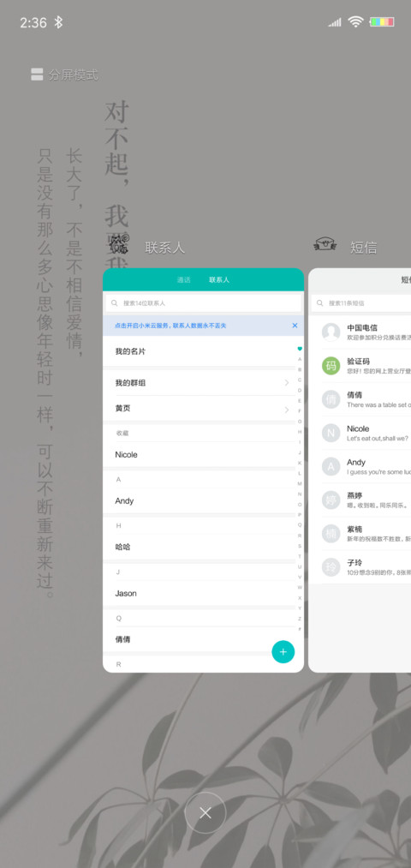411x868 pixels.
Task: Tap the 联系人 app title label
Action: point(165,248)
